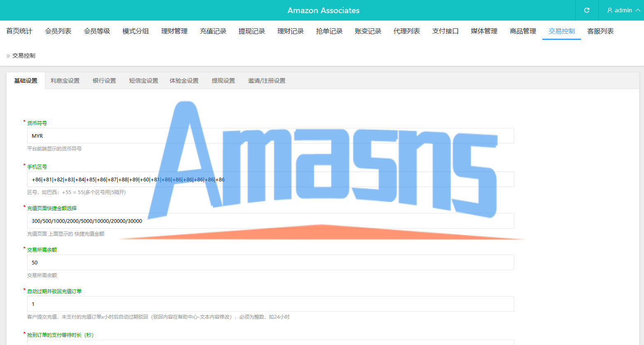Go to 商品管理 page
The width and height of the screenshot is (644, 345).
(523, 31)
